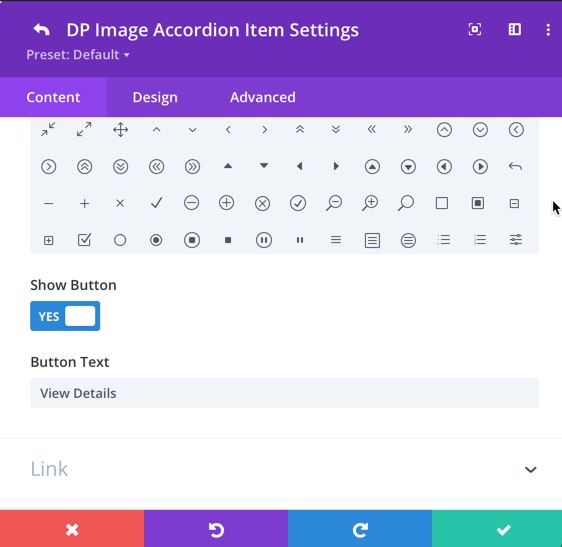Switch to the Design tab
The image size is (562, 547).
tap(155, 97)
